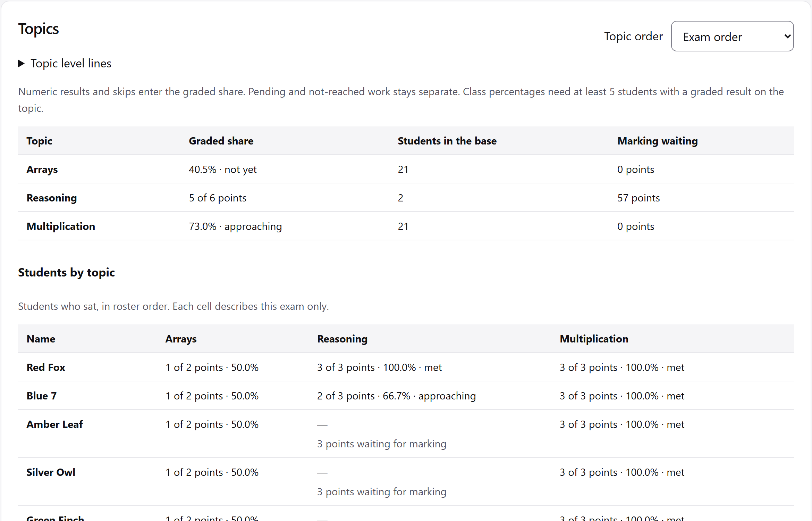812x521 pixels.
Task: Select the Amber Leaf student name
Action: 55,424
